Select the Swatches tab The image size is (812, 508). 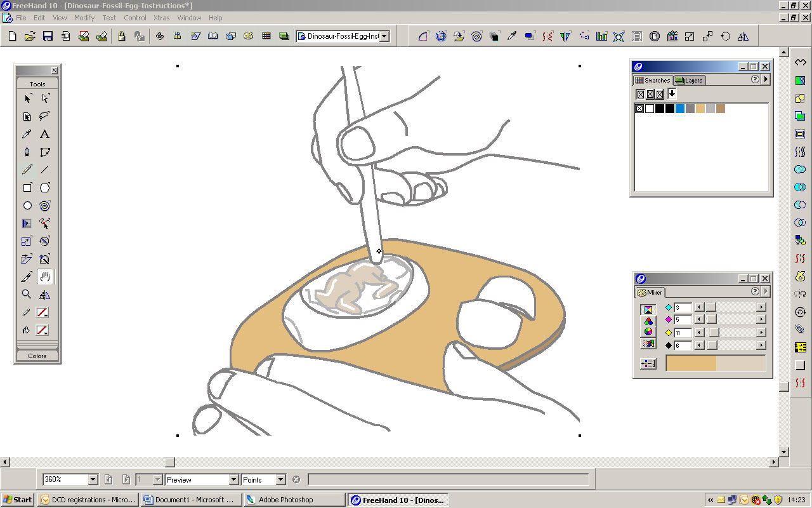click(x=653, y=81)
